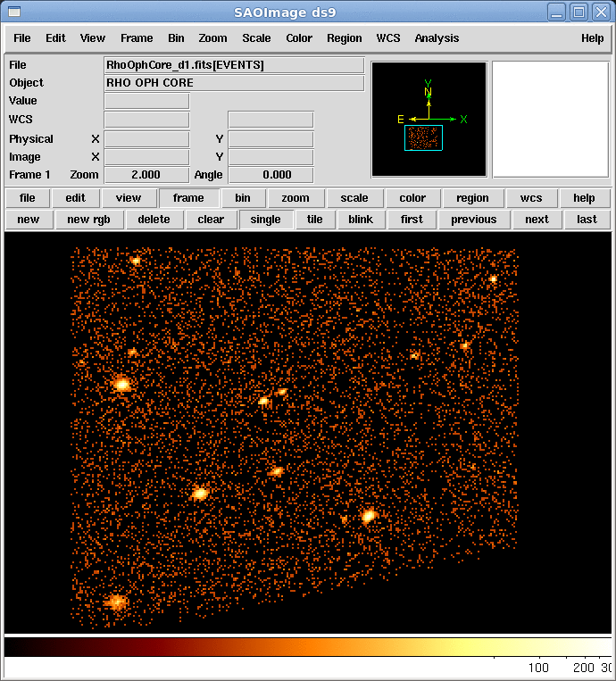Click the second WCS coordinate field
Image resolution: width=616 pixels, height=681 pixels.
click(x=271, y=120)
